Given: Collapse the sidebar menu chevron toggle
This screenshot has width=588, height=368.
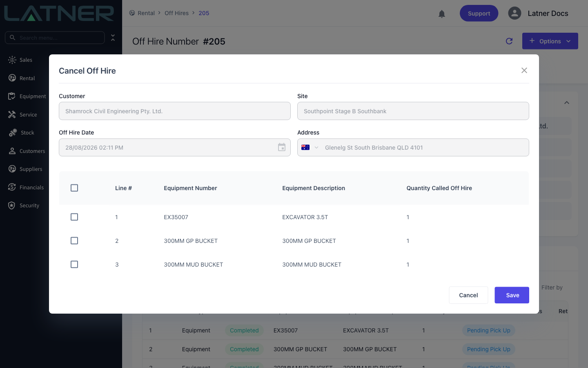Looking at the screenshot, I should [x=113, y=38].
